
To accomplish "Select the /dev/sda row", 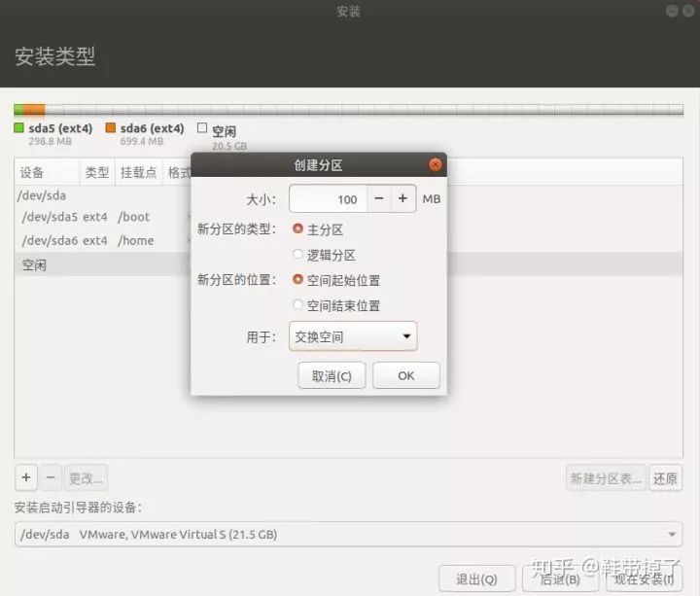I will click(103, 195).
